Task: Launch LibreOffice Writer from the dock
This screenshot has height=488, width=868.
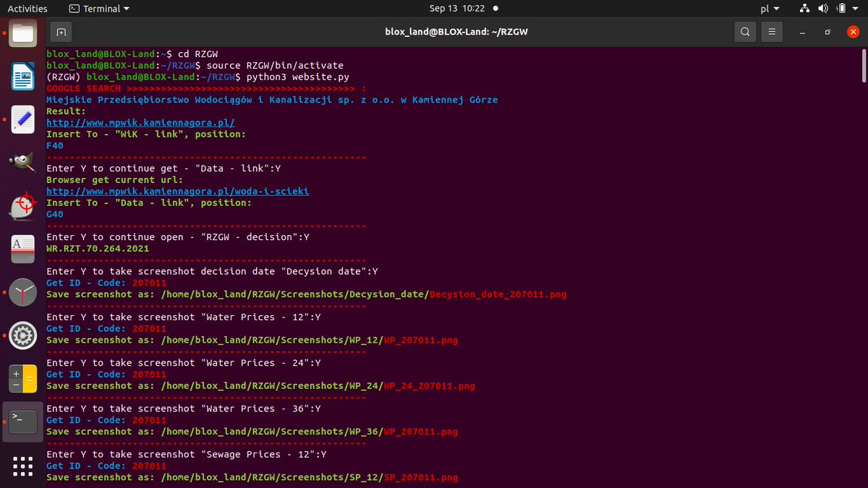Action: coord(22,76)
